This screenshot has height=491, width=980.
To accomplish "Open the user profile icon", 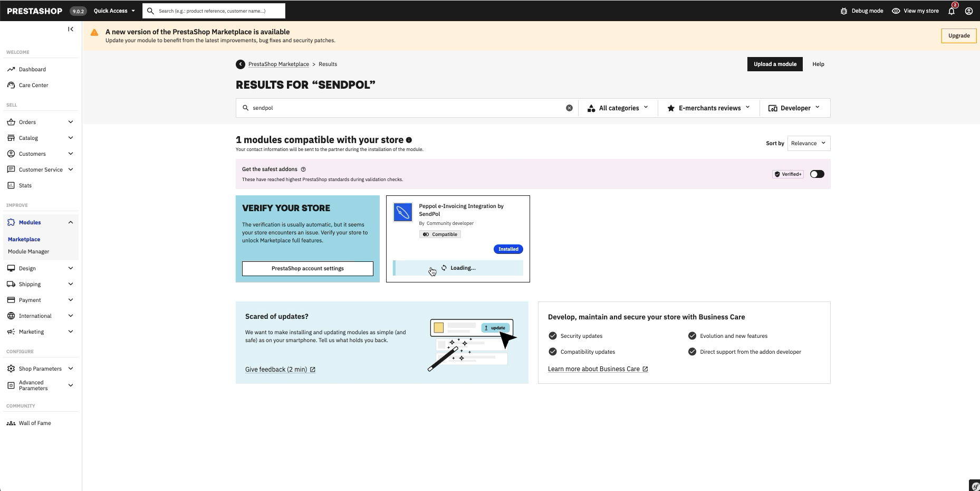I will click(969, 11).
